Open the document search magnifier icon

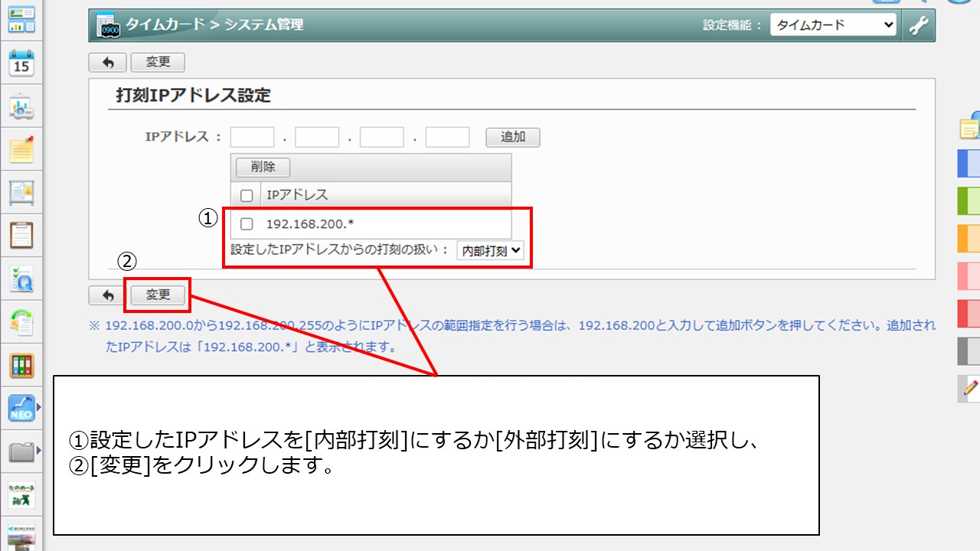point(21,279)
